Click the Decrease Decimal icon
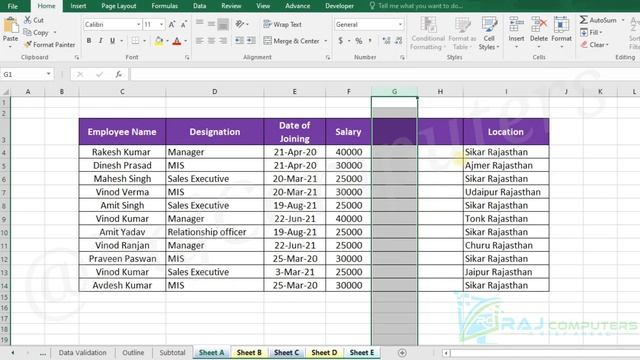This screenshot has width=640, height=360. click(x=399, y=40)
